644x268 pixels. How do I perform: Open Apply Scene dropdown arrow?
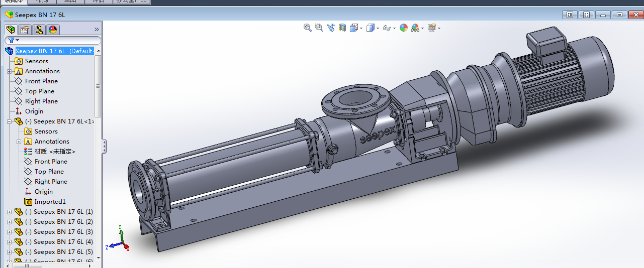pos(423,28)
